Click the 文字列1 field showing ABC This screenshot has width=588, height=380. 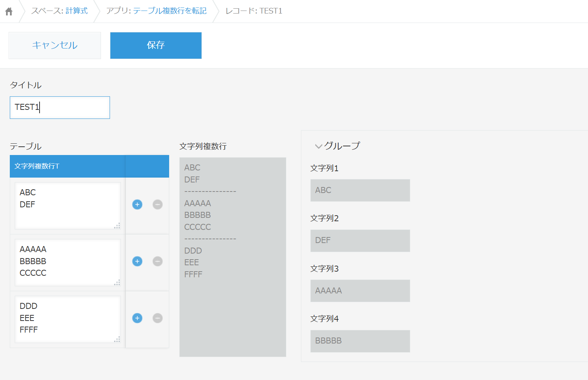(x=360, y=190)
